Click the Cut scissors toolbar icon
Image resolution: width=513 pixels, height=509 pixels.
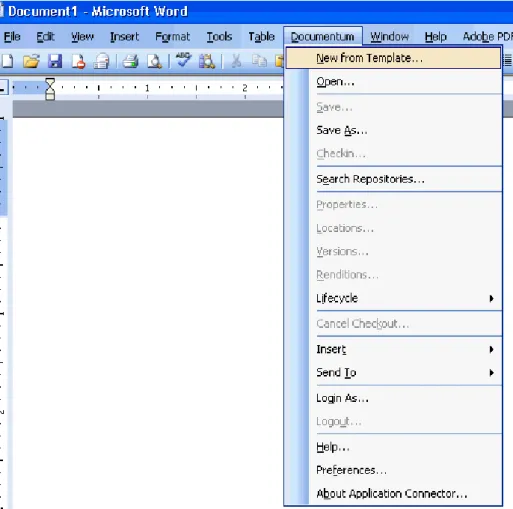click(x=236, y=61)
